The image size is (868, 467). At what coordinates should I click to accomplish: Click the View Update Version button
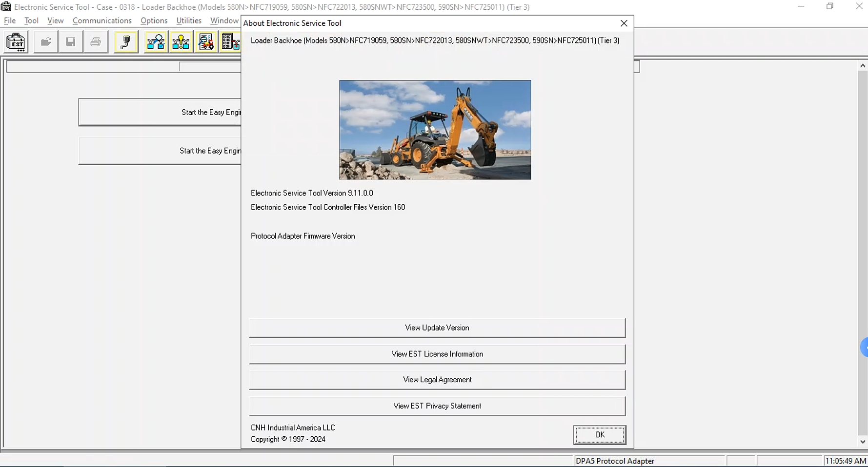coord(437,328)
